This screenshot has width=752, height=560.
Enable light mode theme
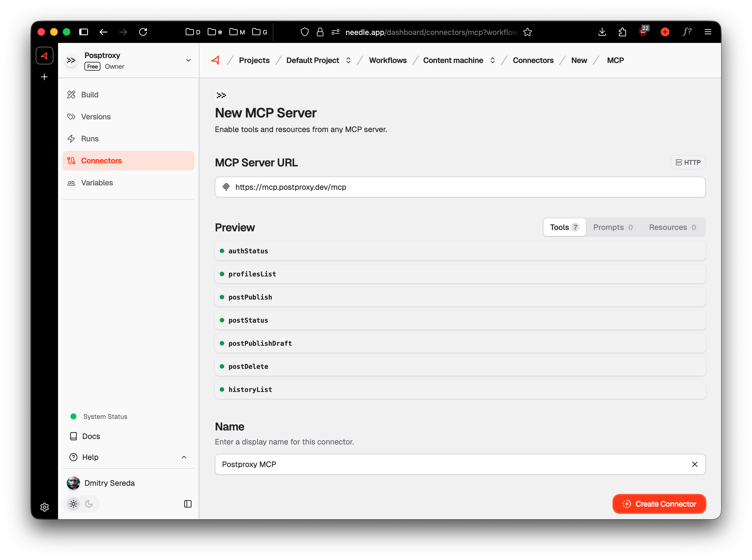pos(73,504)
